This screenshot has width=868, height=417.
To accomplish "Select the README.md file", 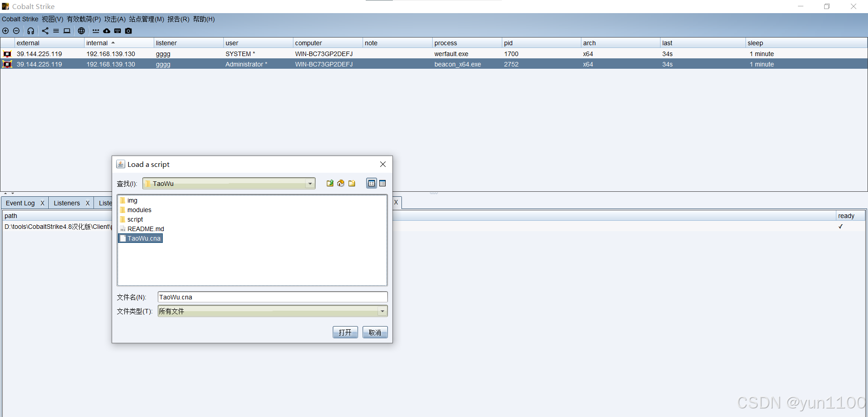I will pyautogui.click(x=142, y=229).
